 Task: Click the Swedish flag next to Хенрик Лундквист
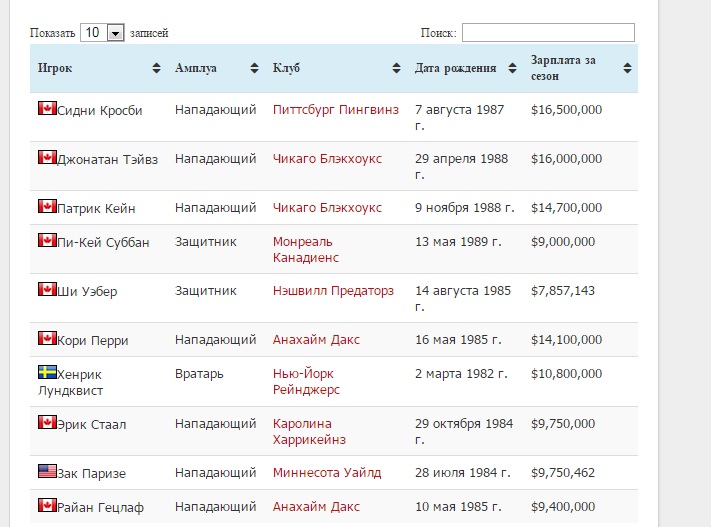point(47,372)
